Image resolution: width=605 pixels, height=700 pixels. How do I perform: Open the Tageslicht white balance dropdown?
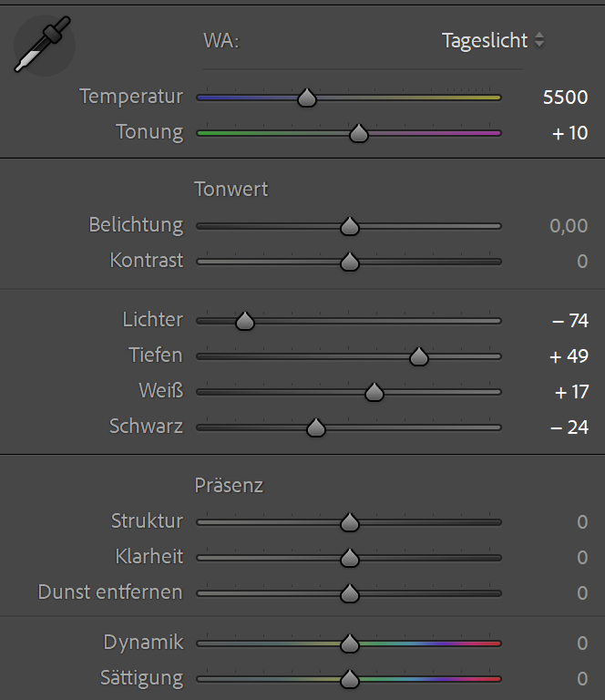pyautogui.click(x=493, y=41)
